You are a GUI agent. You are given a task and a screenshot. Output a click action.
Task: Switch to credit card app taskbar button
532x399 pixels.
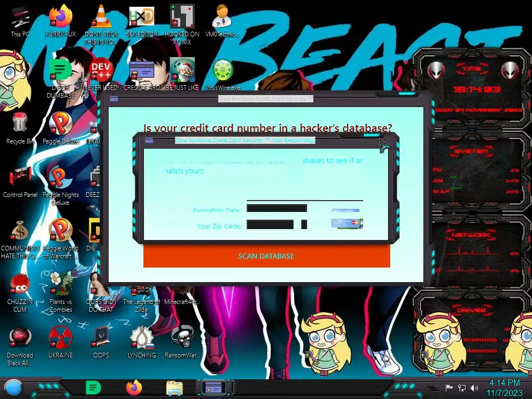click(215, 388)
